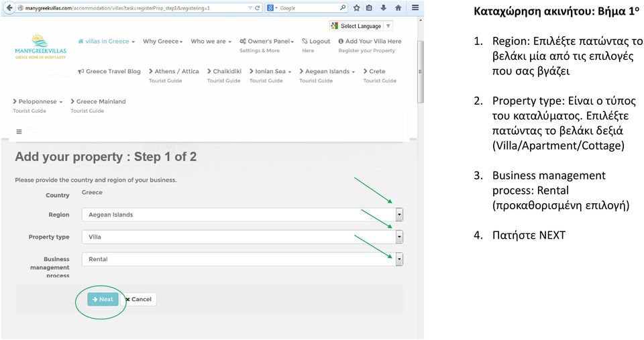Open the bookmarks list icon
644x340 pixels.
tap(369, 8)
